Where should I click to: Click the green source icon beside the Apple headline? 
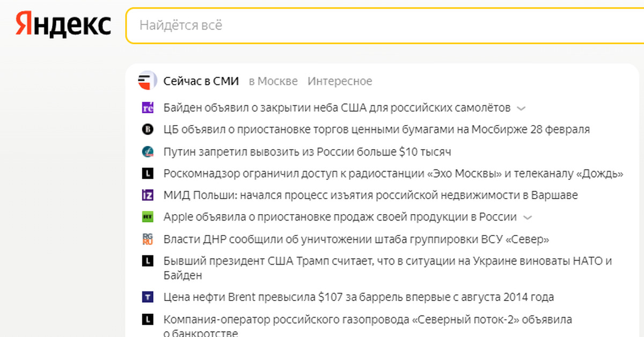tap(148, 217)
